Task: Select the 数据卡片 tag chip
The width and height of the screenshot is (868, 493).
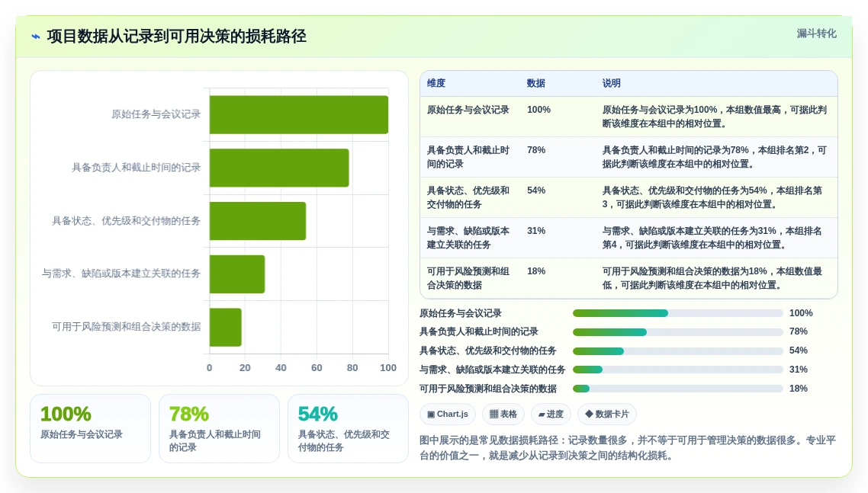Action: point(607,414)
